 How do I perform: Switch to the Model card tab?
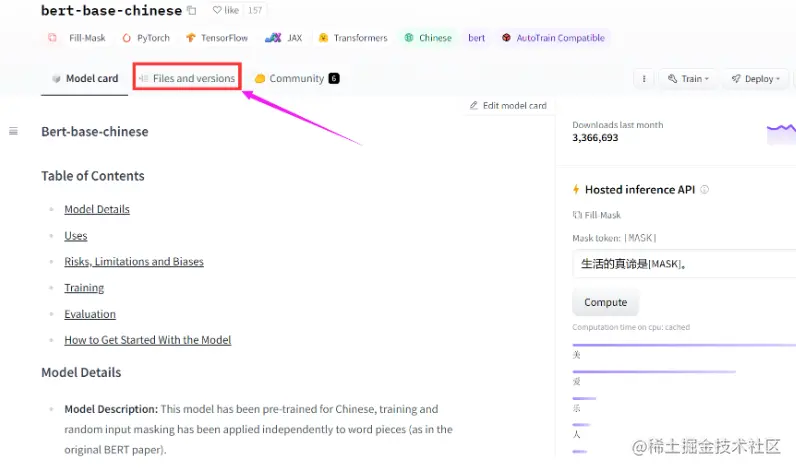click(85, 78)
